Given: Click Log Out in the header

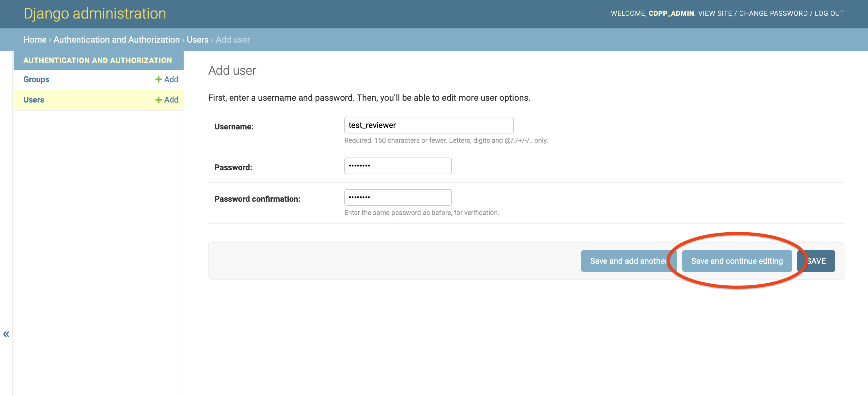Looking at the screenshot, I should (x=829, y=13).
